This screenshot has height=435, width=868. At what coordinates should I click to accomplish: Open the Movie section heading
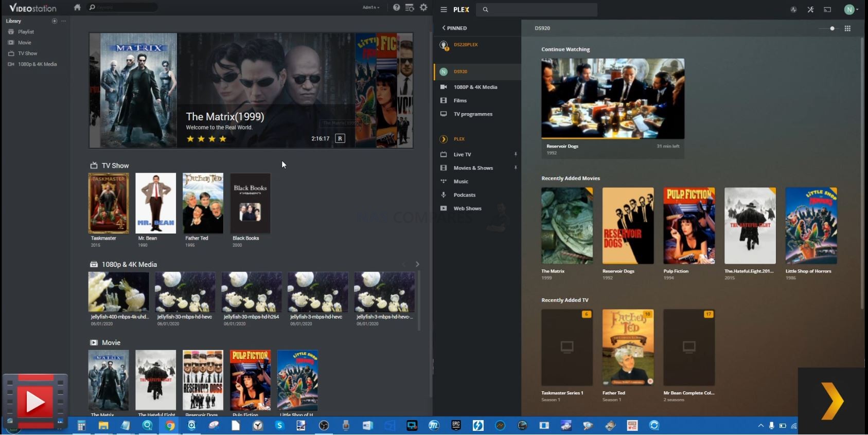pyautogui.click(x=111, y=342)
